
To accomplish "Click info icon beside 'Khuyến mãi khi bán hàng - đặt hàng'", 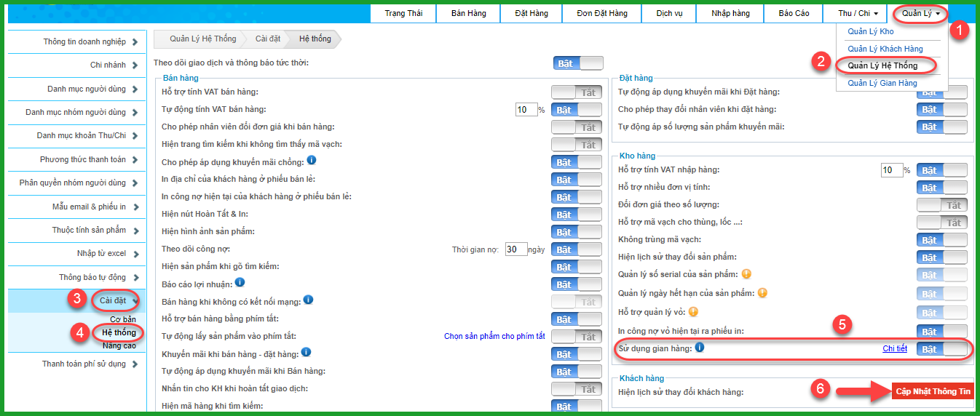I will (306, 353).
